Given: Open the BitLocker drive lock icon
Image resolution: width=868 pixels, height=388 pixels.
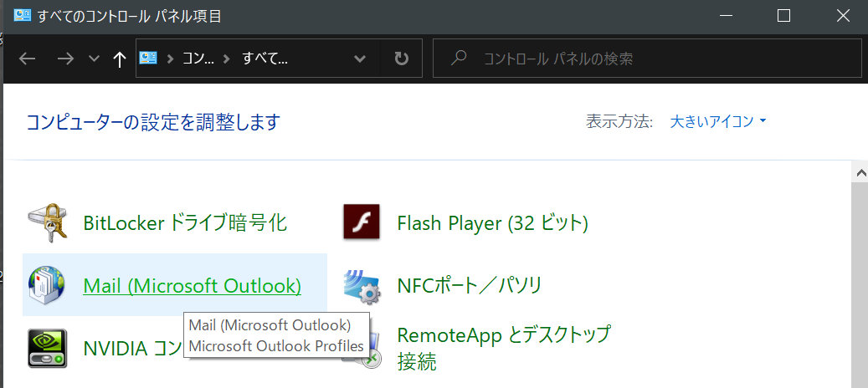Looking at the screenshot, I should (x=47, y=222).
